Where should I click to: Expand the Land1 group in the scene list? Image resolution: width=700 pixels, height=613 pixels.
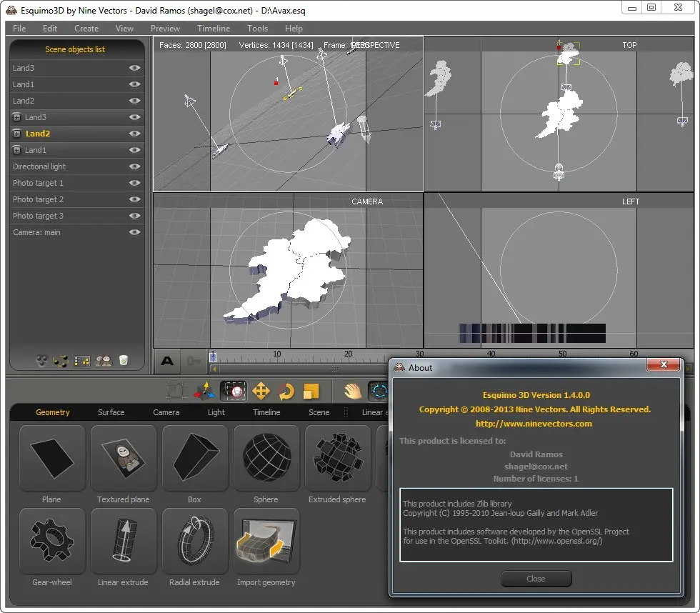(x=16, y=150)
